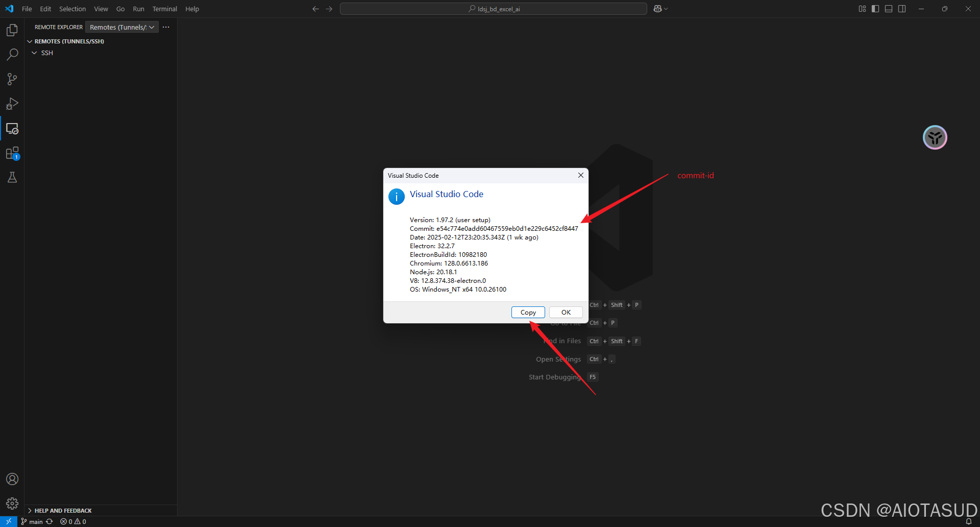Screen dimensions: 980x527
Task: Click the main branch status item
Action: point(32,521)
